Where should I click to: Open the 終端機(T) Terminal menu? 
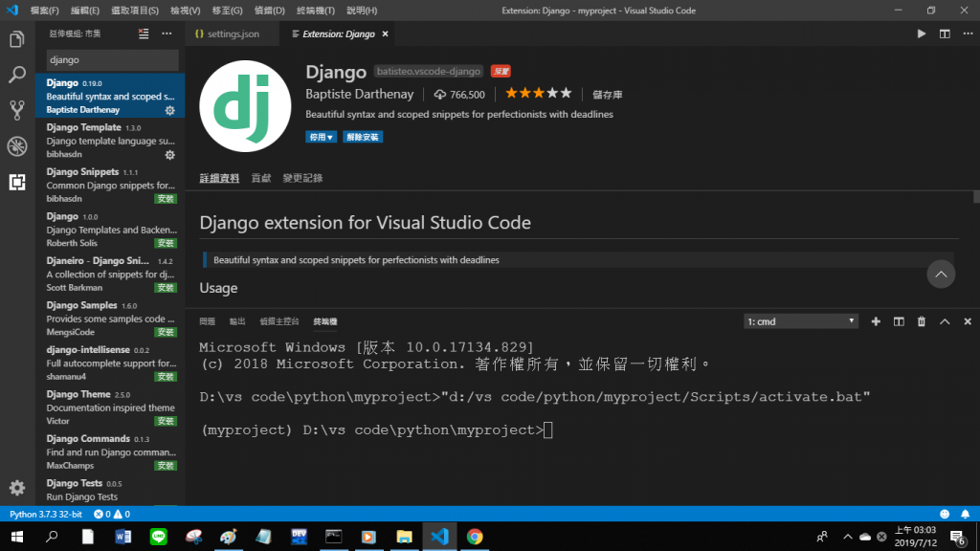[316, 11]
